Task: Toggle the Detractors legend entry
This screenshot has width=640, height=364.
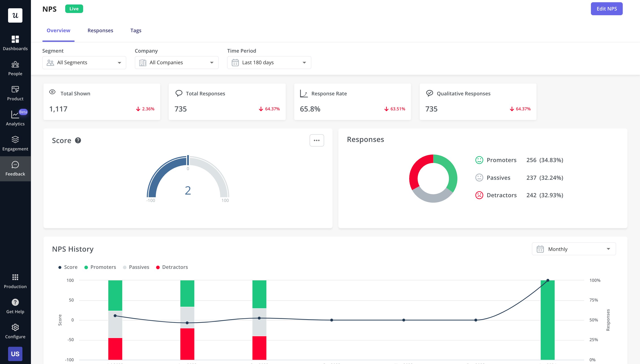Action: tap(172, 267)
